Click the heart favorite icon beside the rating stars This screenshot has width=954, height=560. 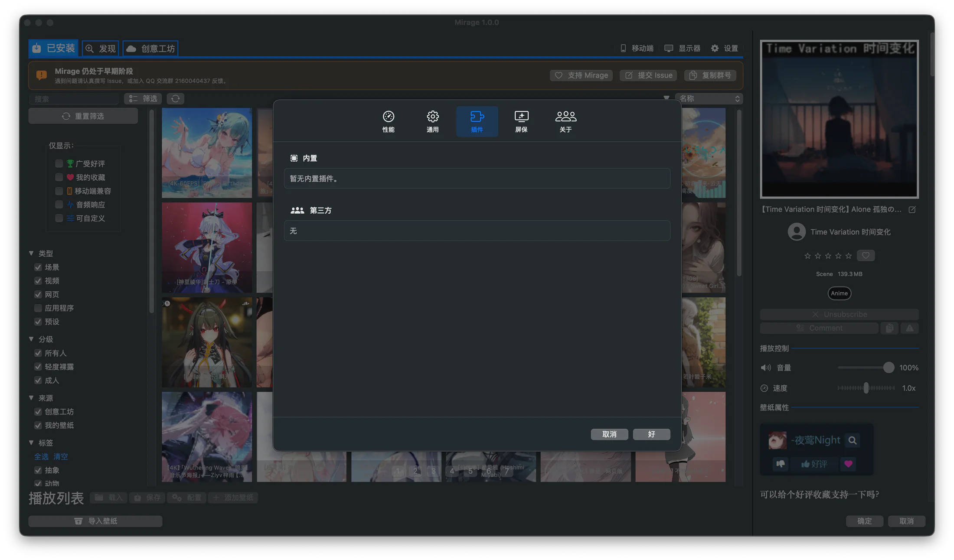[x=866, y=256]
